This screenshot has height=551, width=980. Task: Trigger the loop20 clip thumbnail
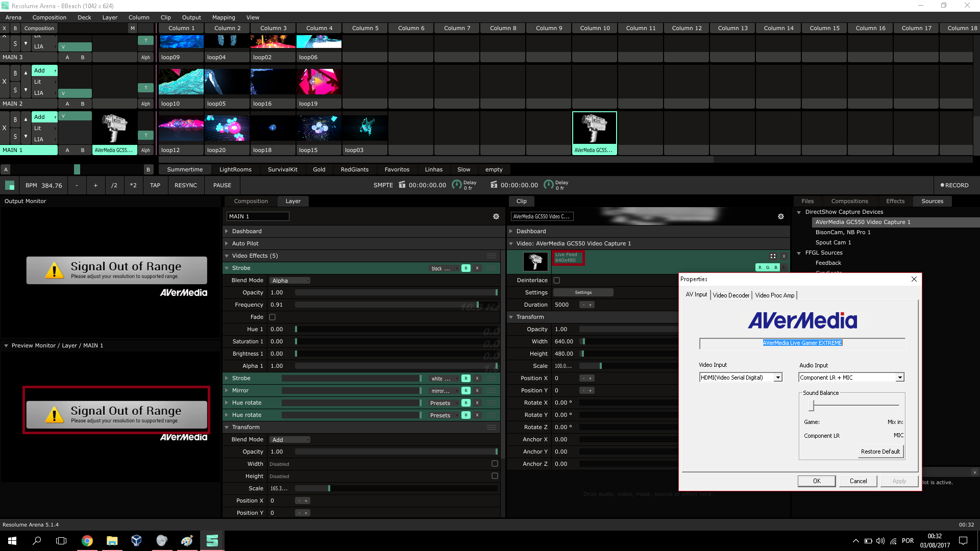227,128
